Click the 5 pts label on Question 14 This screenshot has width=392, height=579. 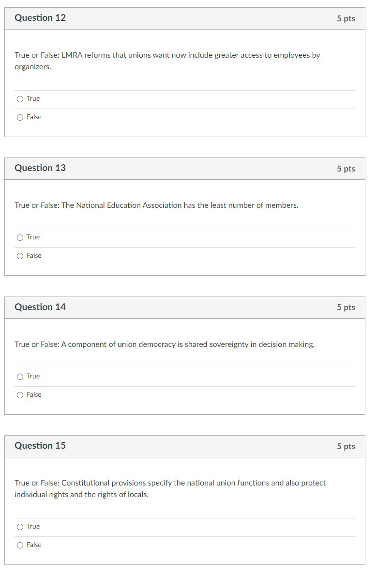tap(347, 308)
